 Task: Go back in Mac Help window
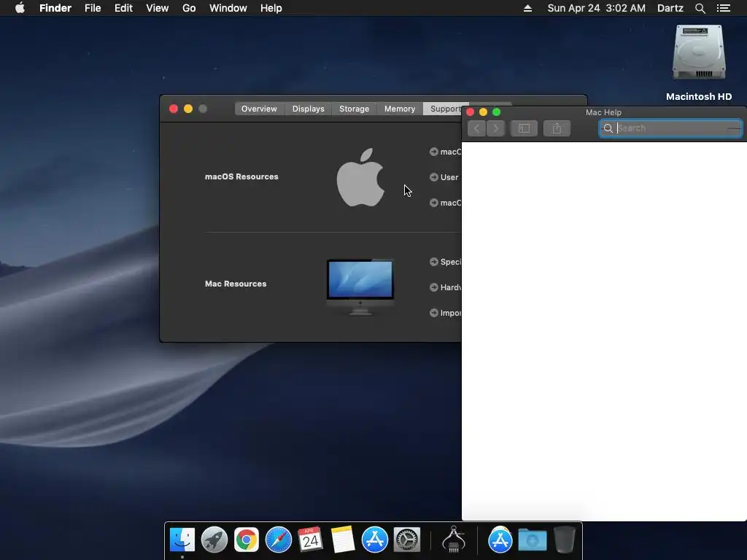pyautogui.click(x=476, y=128)
